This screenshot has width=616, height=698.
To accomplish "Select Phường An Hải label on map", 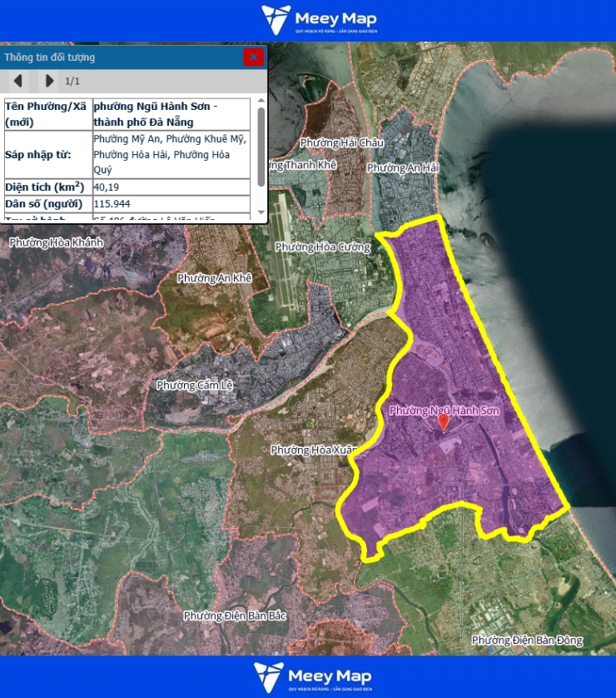I will point(403,167).
